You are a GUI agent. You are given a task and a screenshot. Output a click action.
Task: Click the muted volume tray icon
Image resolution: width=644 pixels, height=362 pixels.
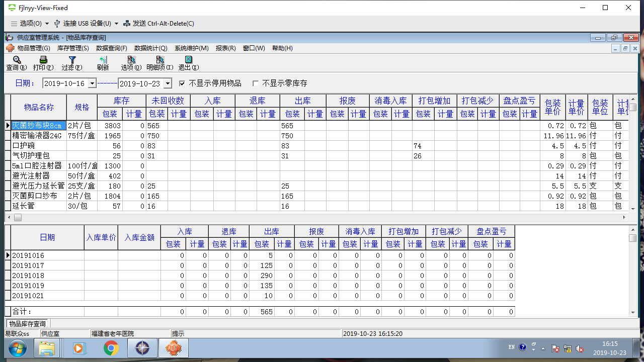point(580,348)
